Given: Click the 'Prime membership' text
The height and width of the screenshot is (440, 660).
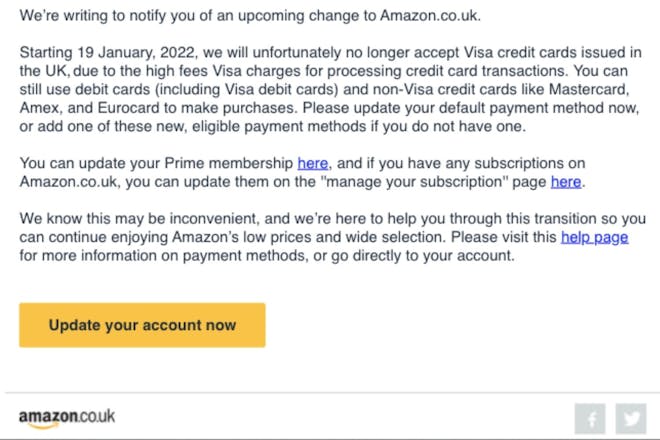Looking at the screenshot, I should click(x=229, y=163).
